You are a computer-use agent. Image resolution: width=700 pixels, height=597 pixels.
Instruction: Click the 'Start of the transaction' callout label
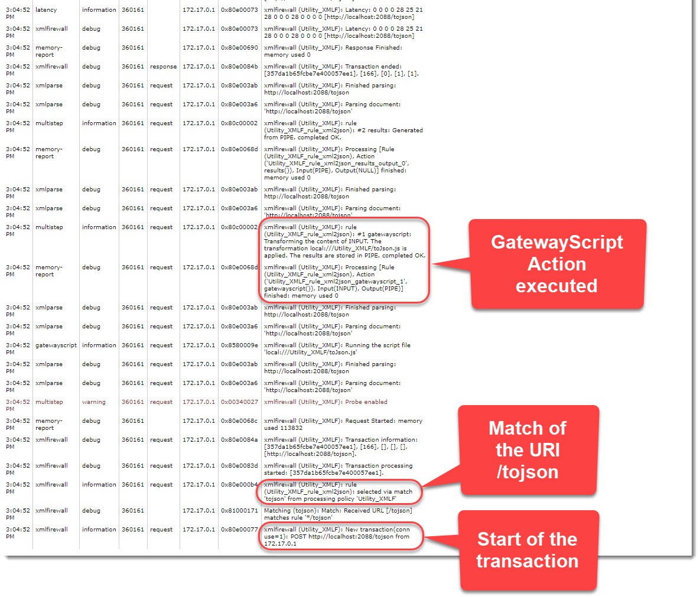coord(528,550)
